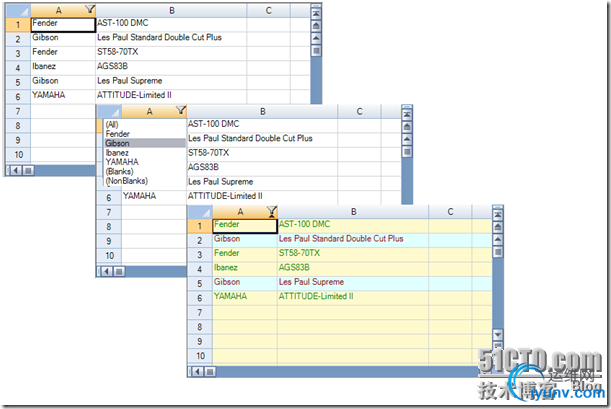Click 'ATTITUDE-Limited II' cell in middle spreadsheet

[x=262, y=197]
